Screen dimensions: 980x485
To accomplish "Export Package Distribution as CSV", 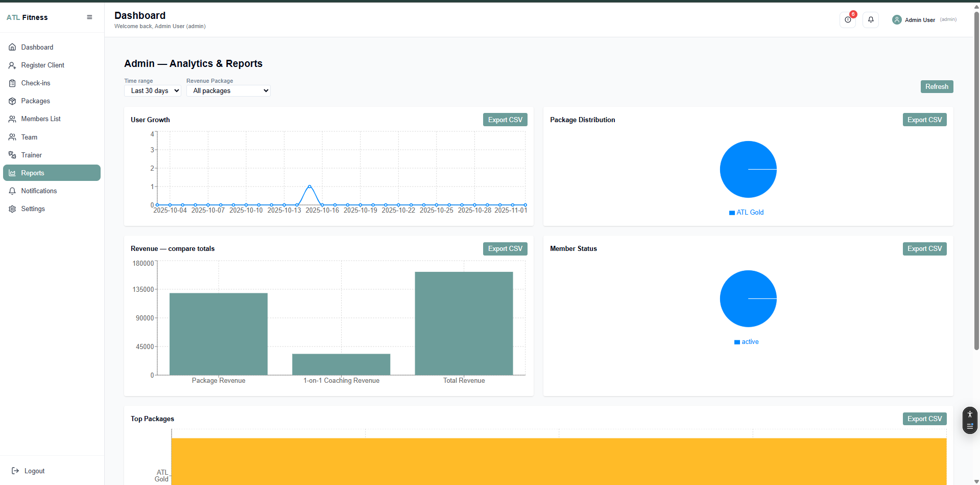I will tap(924, 120).
